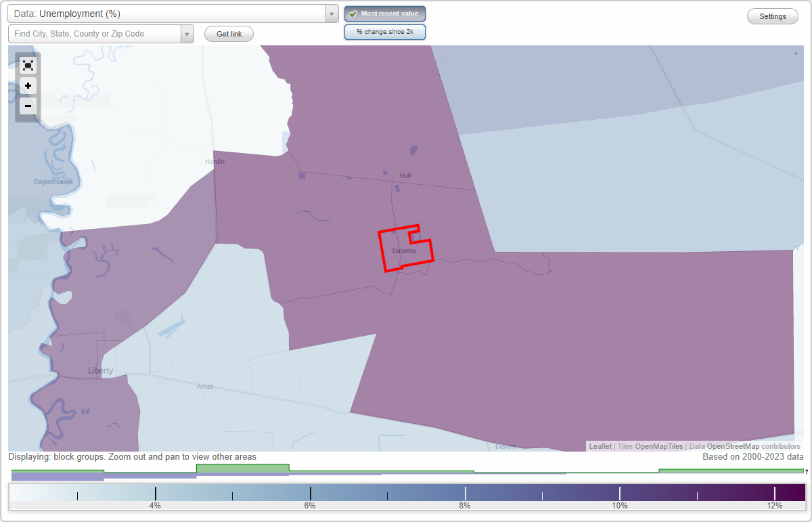812x522 pixels.
Task: Click the checkmark icon on Most recent value
Action: (x=353, y=14)
